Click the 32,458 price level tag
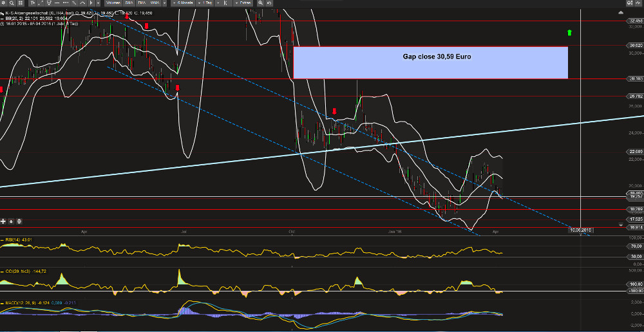 click(x=636, y=21)
